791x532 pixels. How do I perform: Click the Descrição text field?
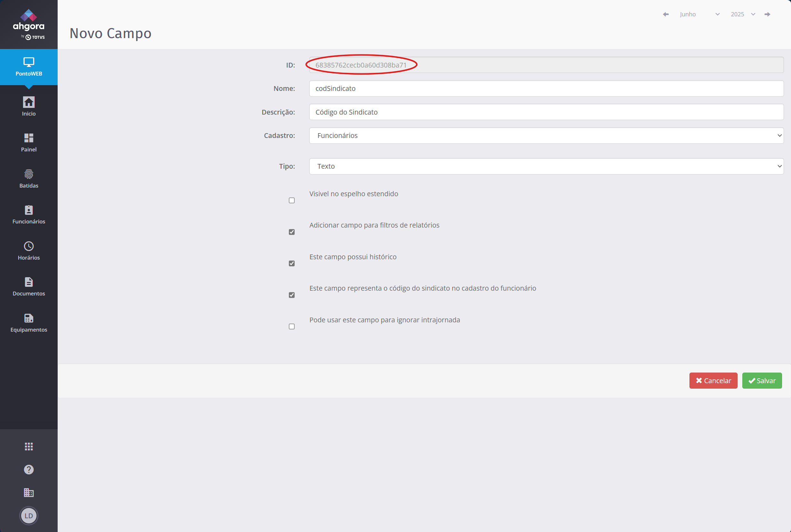coord(546,112)
